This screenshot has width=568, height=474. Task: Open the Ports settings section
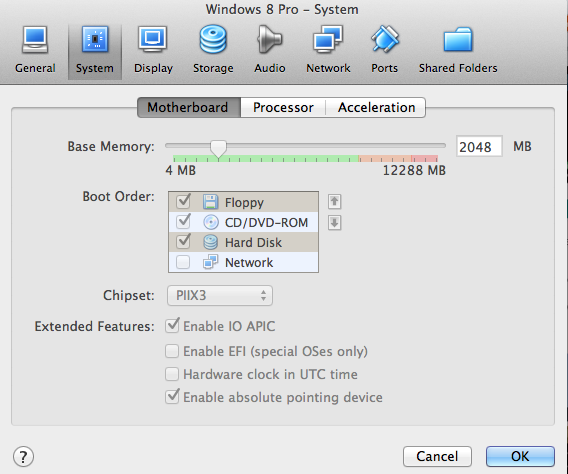[x=384, y=50]
